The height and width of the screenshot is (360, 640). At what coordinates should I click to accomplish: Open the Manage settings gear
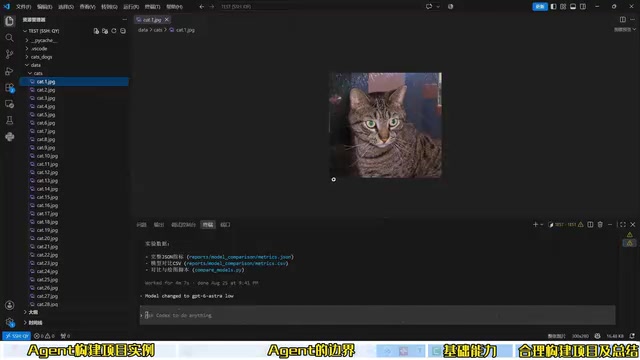[x=9, y=322]
